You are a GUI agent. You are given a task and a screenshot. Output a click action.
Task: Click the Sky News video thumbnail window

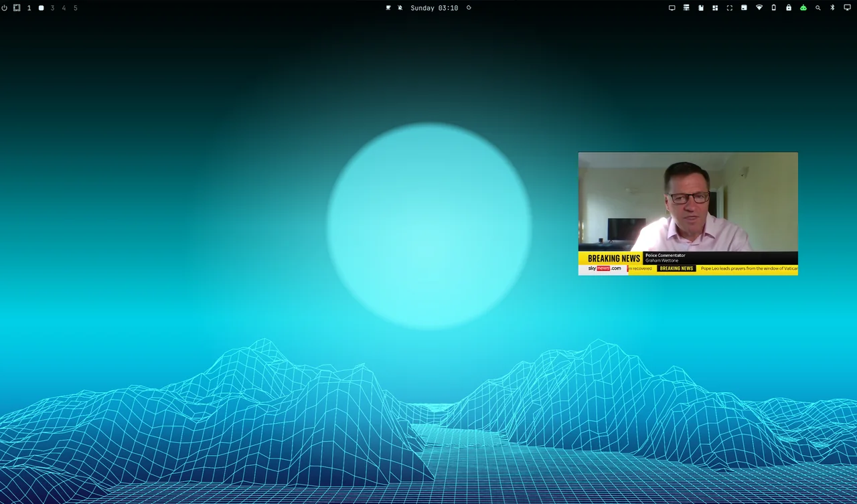tap(688, 214)
